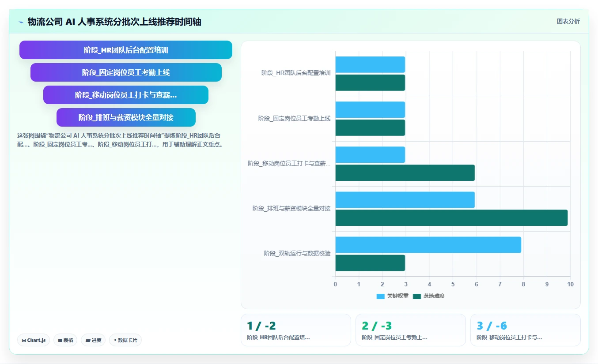Viewport: 598px width, 364px height.
Task: Toggle the 落地难度 legend series
Action: [x=429, y=296]
